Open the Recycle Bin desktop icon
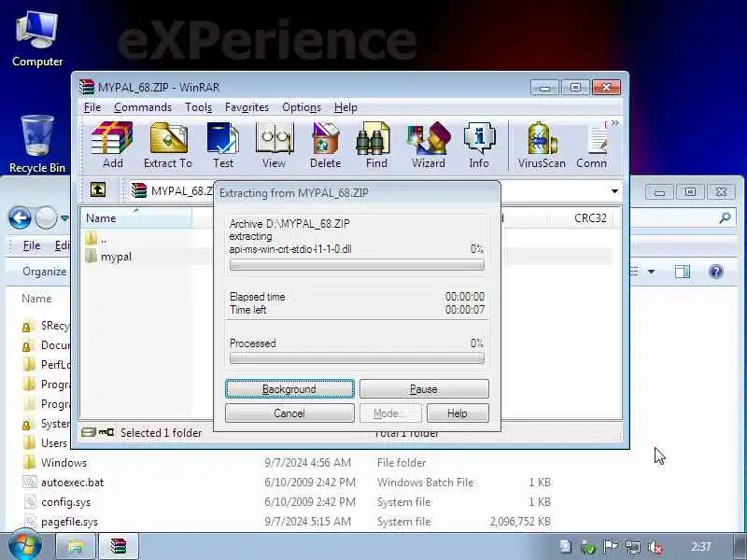 click(x=37, y=145)
